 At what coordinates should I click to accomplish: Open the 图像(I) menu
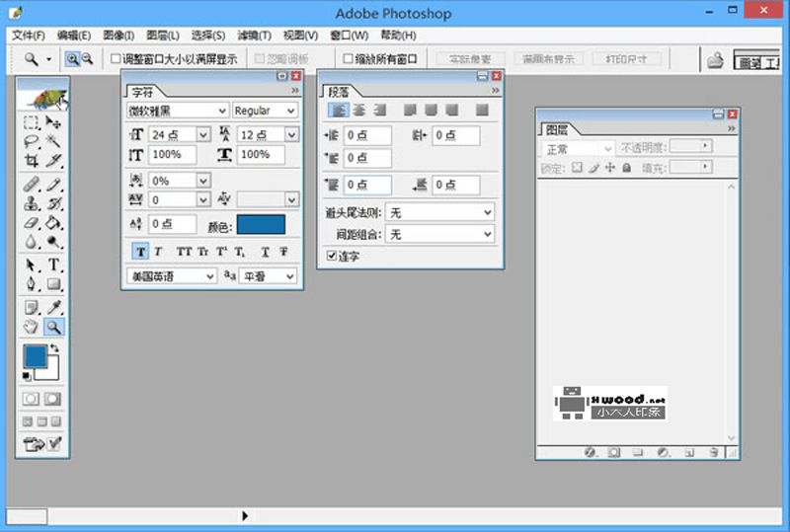pos(118,36)
